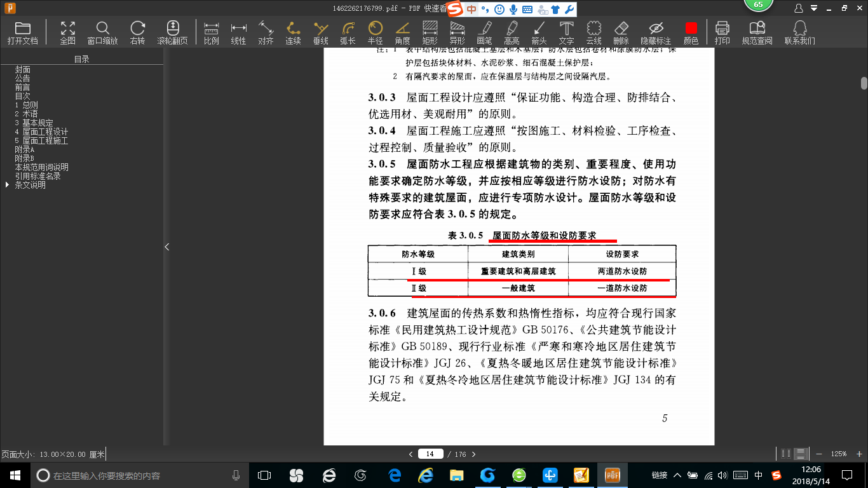Select the 矩形 rectangle tool
The height and width of the screenshot is (488, 868).
click(430, 32)
